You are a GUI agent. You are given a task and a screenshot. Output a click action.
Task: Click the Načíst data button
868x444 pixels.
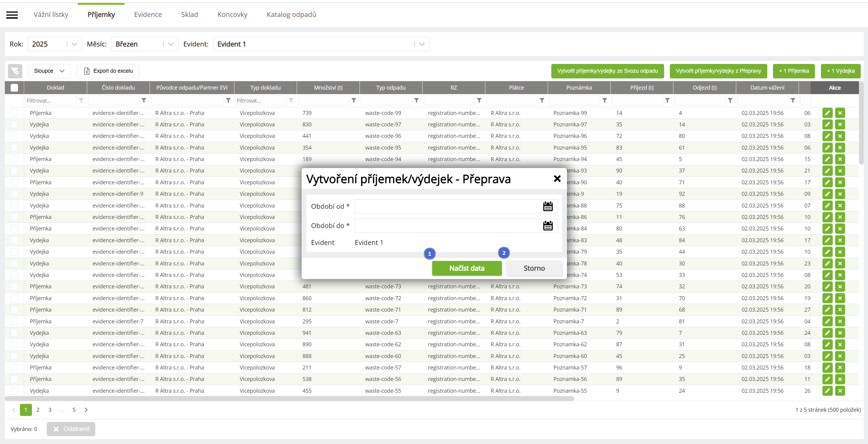pyautogui.click(x=466, y=268)
